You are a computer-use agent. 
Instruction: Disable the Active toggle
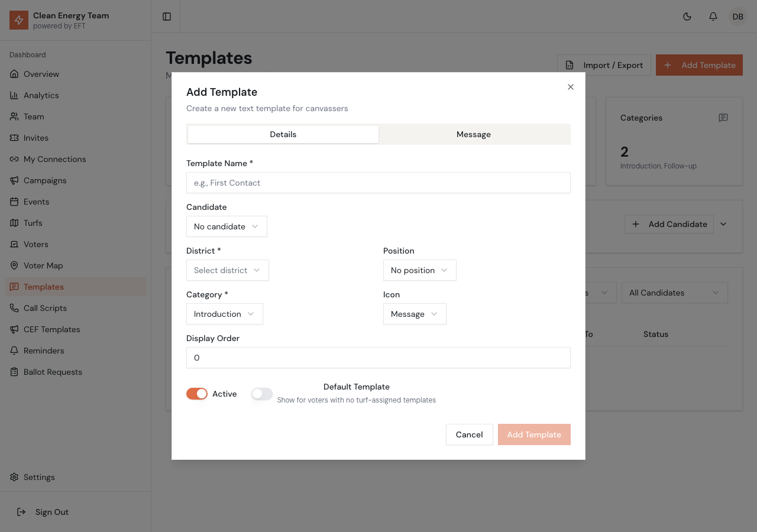[x=197, y=393]
